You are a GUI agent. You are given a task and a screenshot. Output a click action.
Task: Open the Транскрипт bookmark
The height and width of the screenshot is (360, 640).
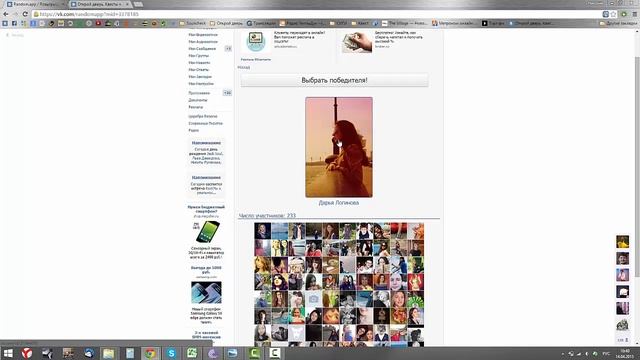[261, 24]
